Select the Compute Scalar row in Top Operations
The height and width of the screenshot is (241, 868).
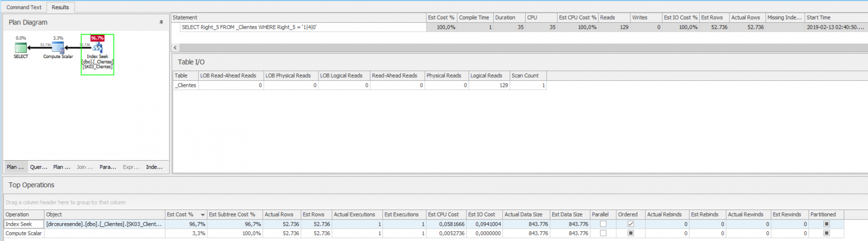click(434, 233)
